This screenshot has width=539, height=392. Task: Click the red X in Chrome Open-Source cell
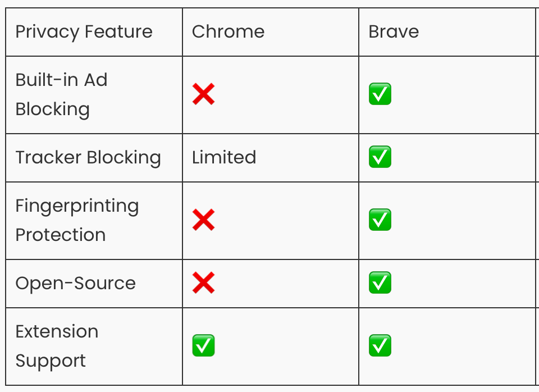tap(203, 282)
